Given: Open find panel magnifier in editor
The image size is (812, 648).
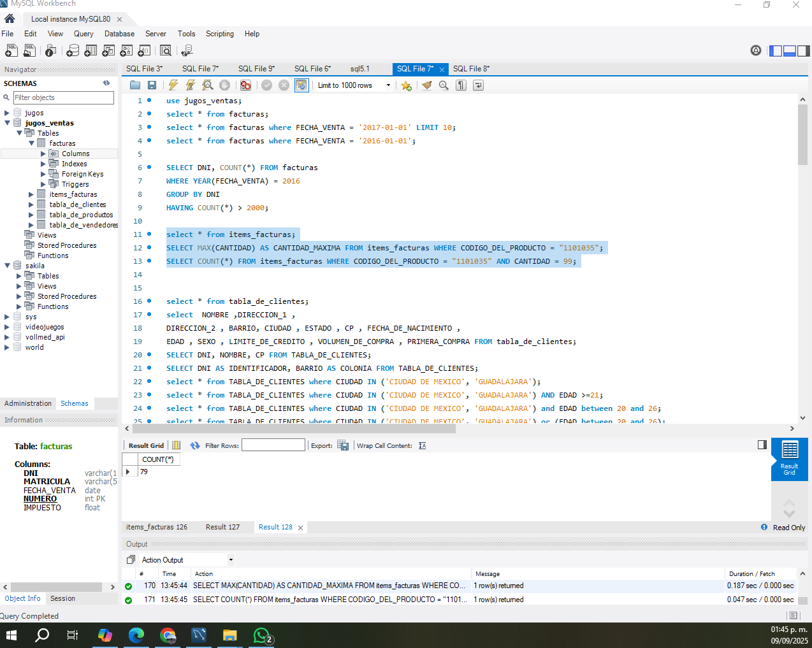Looking at the screenshot, I should click(x=444, y=85).
